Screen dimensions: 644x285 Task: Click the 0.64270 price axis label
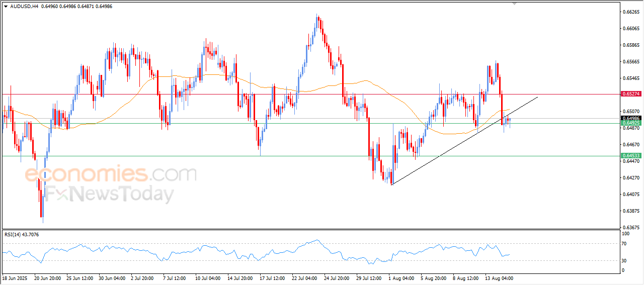(x=630, y=177)
